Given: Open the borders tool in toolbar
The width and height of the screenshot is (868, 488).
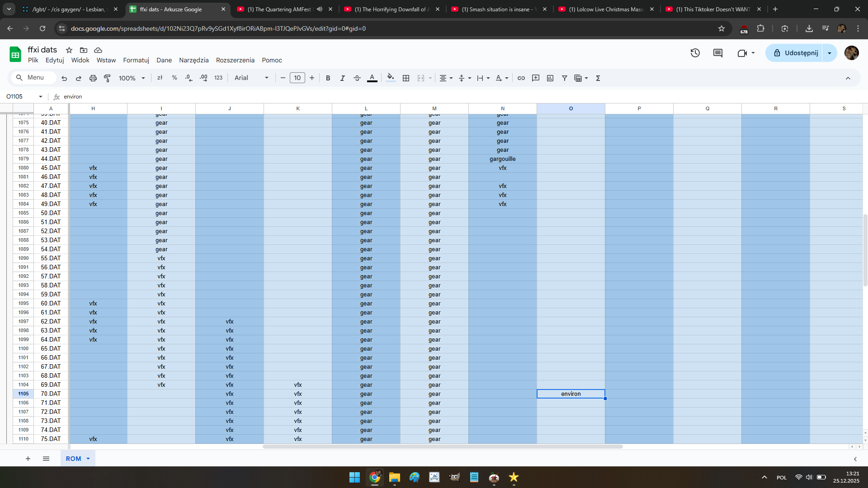Looking at the screenshot, I should pyautogui.click(x=406, y=78).
